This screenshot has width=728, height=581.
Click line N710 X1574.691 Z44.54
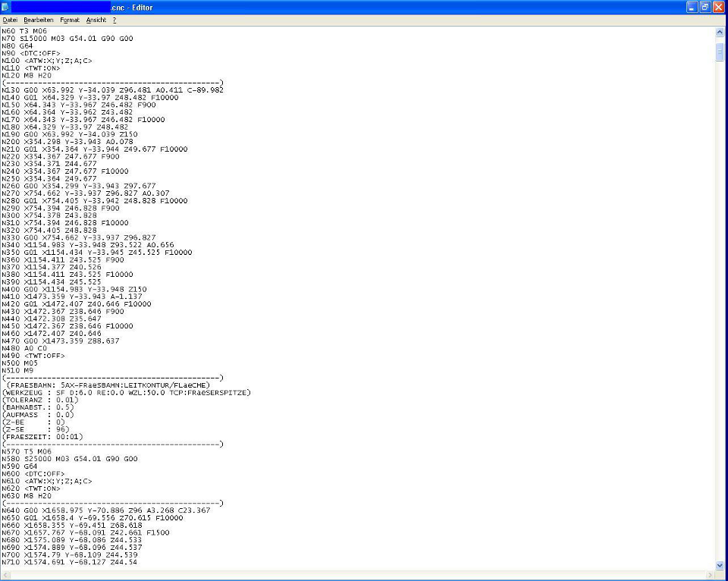coord(70,562)
